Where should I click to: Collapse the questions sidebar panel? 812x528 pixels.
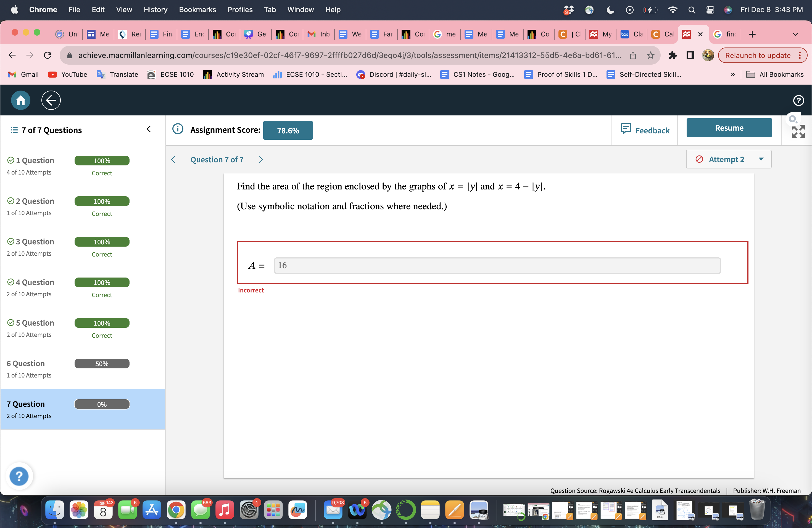[149, 129]
